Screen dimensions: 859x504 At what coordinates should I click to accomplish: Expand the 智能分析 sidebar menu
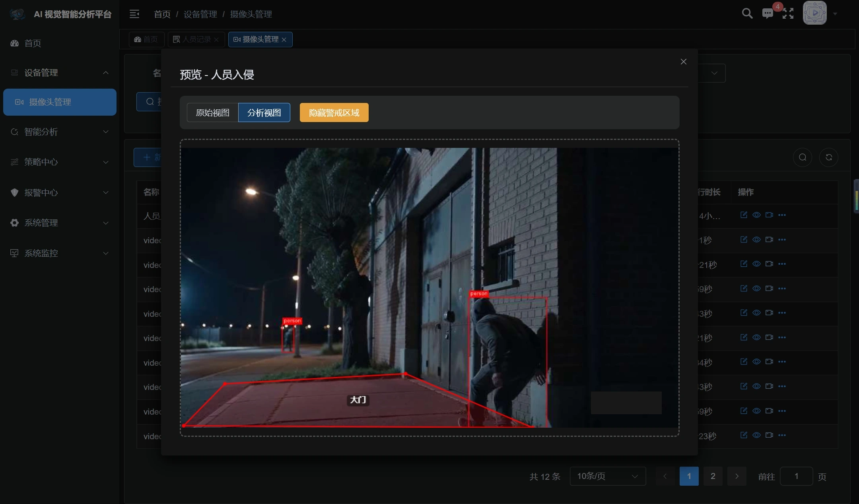click(60, 132)
